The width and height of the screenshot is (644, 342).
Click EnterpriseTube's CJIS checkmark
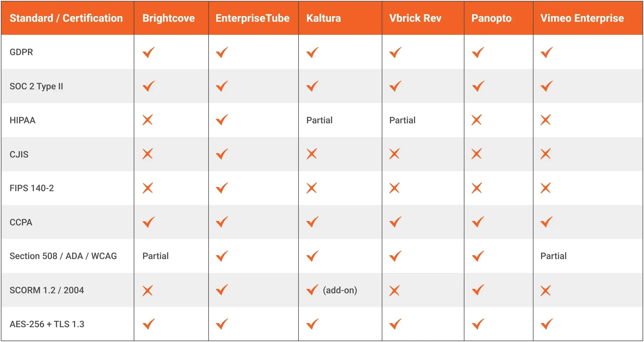pyautogui.click(x=222, y=154)
